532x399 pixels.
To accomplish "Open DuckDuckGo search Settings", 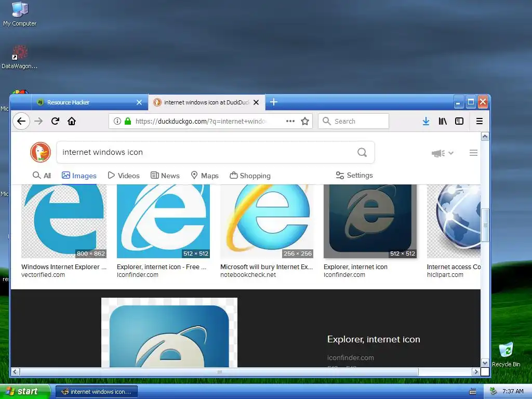I will click(x=354, y=176).
